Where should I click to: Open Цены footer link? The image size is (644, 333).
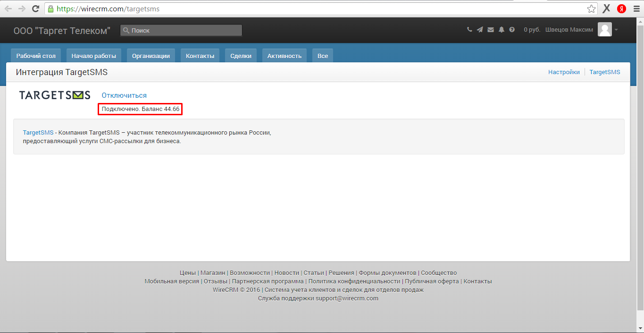(188, 273)
